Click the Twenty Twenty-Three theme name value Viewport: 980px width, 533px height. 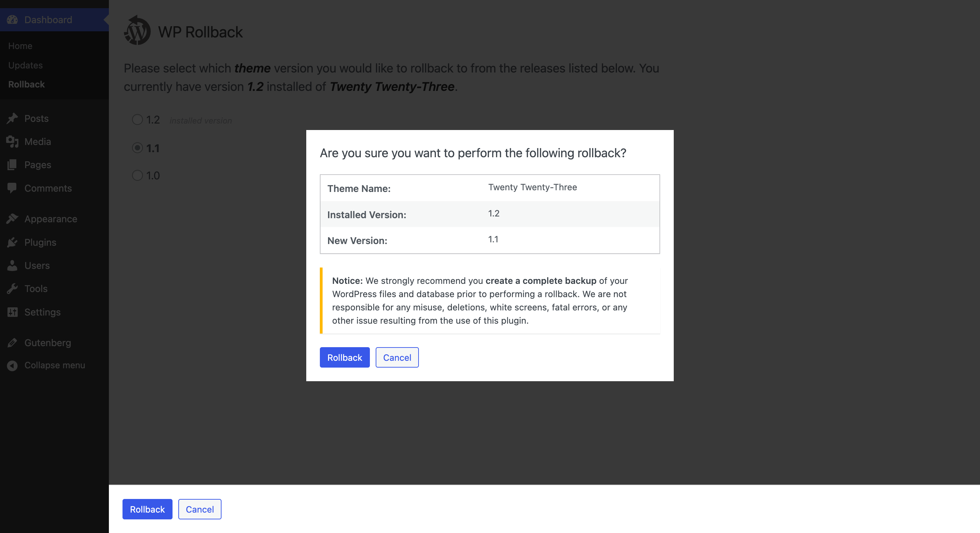pos(533,187)
